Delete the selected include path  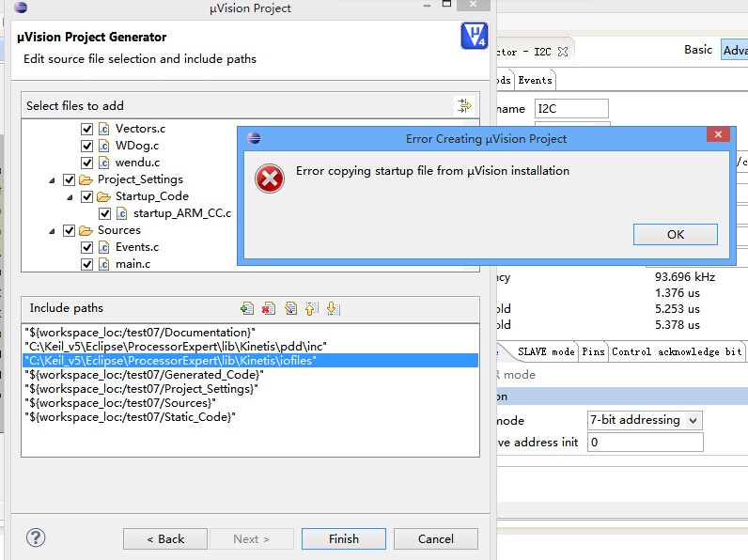[x=269, y=308]
